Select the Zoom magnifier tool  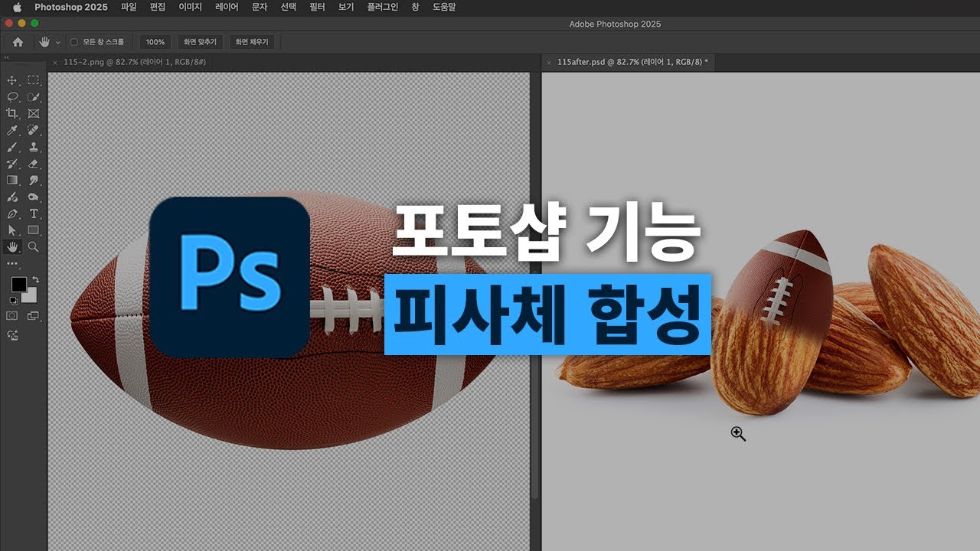pyautogui.click(x=34, y=246)
